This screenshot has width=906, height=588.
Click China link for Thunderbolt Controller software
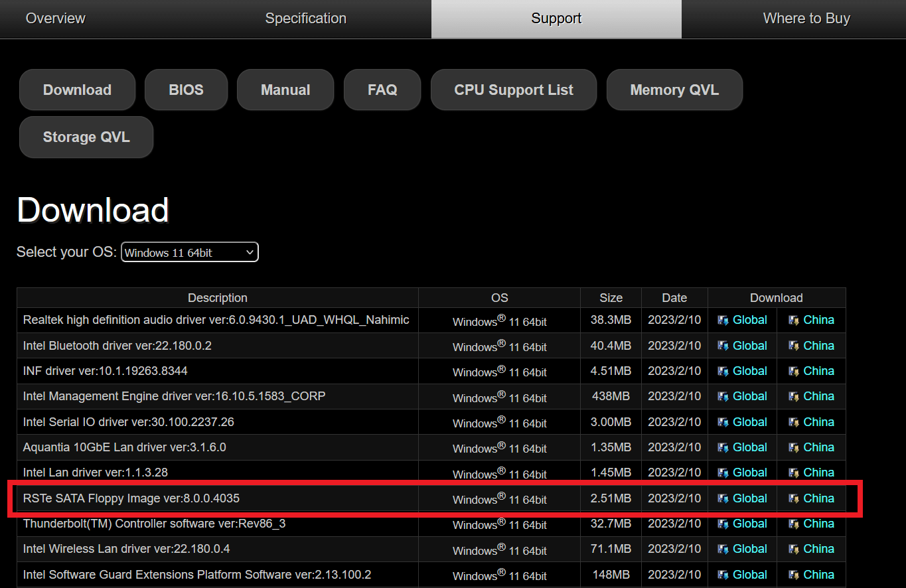(818, 524)
